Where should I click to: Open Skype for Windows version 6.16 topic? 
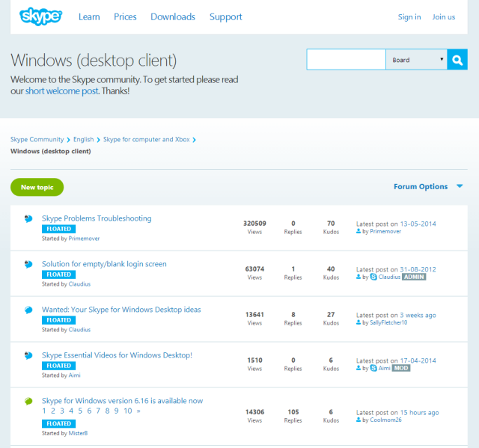pos(122,401)
